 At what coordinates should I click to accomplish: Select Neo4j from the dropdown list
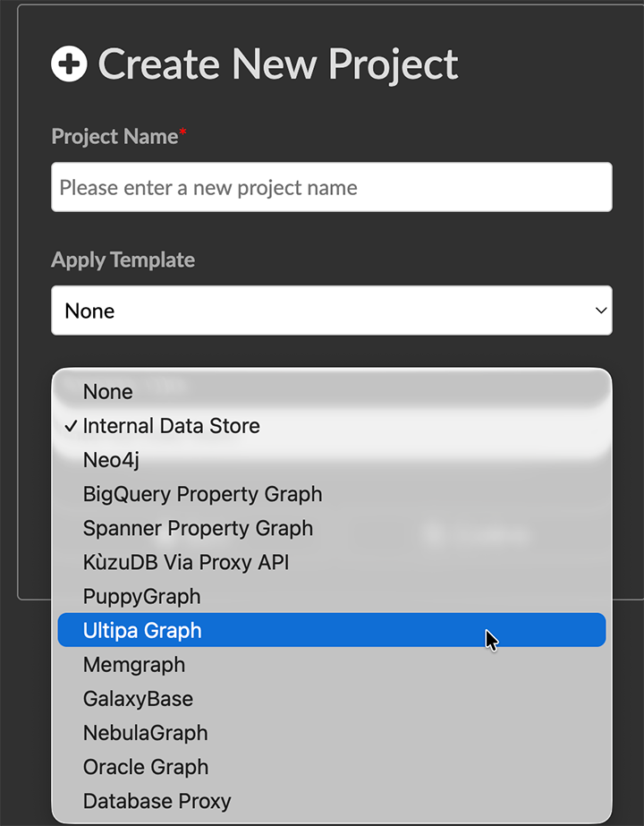click(x=111, y=460)
